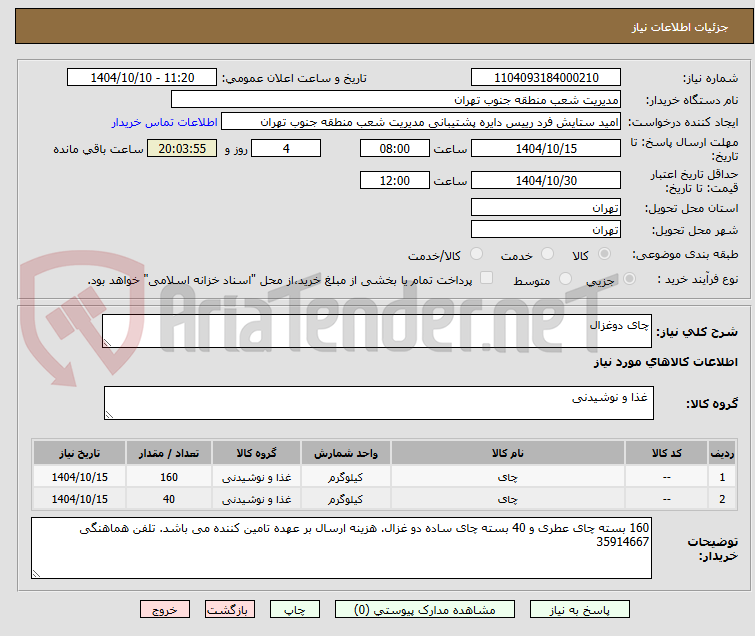
Task: Open مشاهده مدارک پیوستی (0) button
Action: [x=425, y=610]
